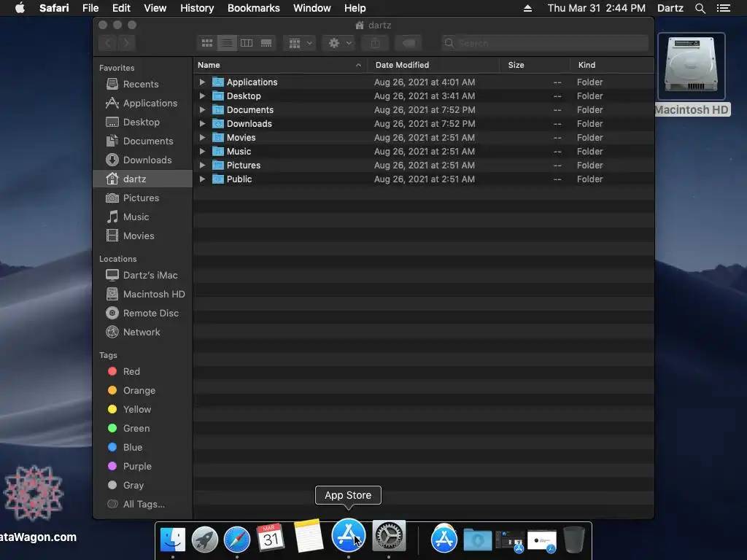747x560 pixels.
Task: Expand the Documents folder row
Action: 202,109
